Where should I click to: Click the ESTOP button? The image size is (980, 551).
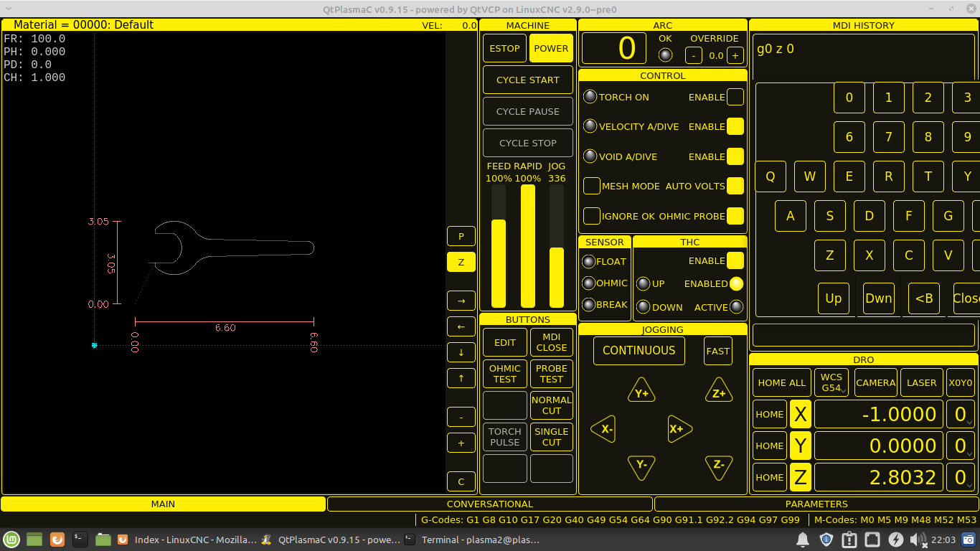tap(504, 48)
